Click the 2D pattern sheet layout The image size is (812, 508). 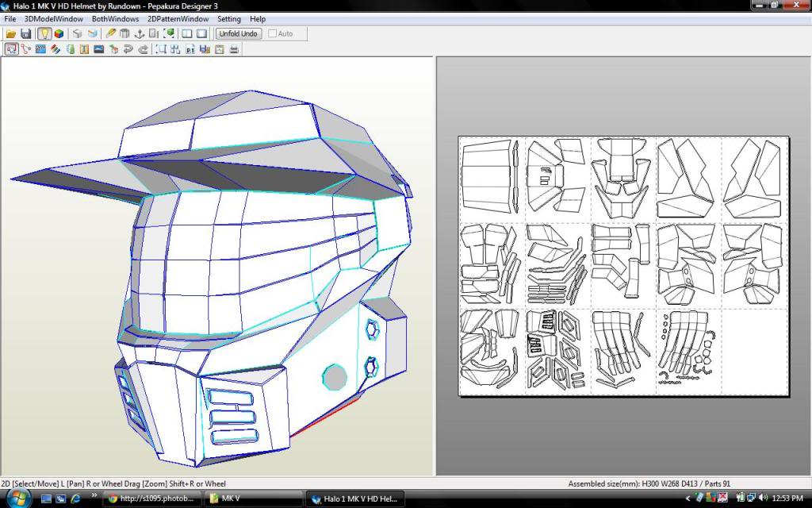pos(623,266)
